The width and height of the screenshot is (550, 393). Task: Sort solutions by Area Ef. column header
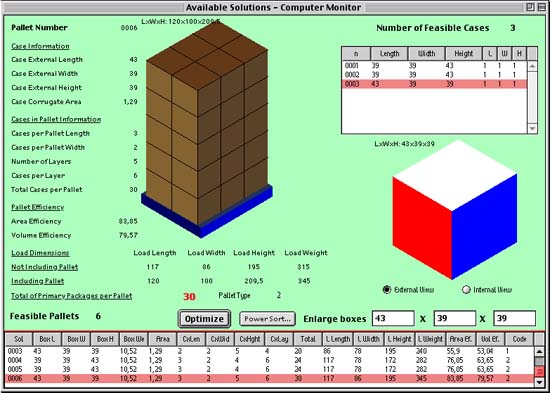click(460, 339)
